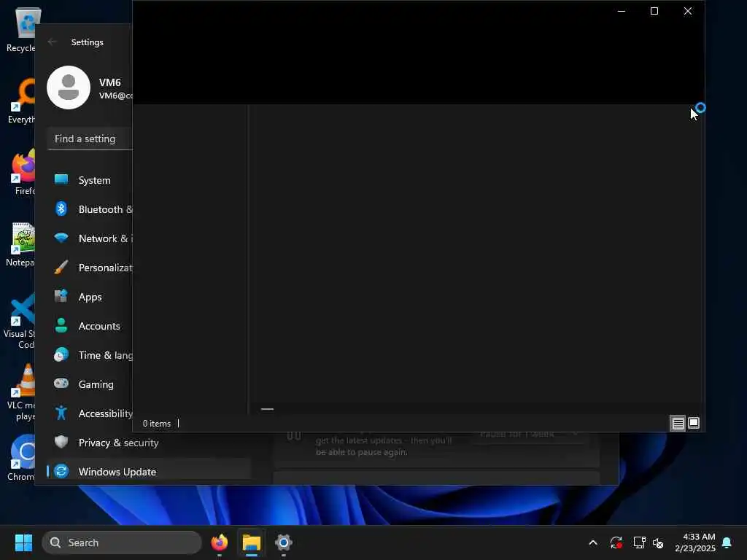The image size is (747, 560).
Task: Go back in the Settings window
Action: 53,42
